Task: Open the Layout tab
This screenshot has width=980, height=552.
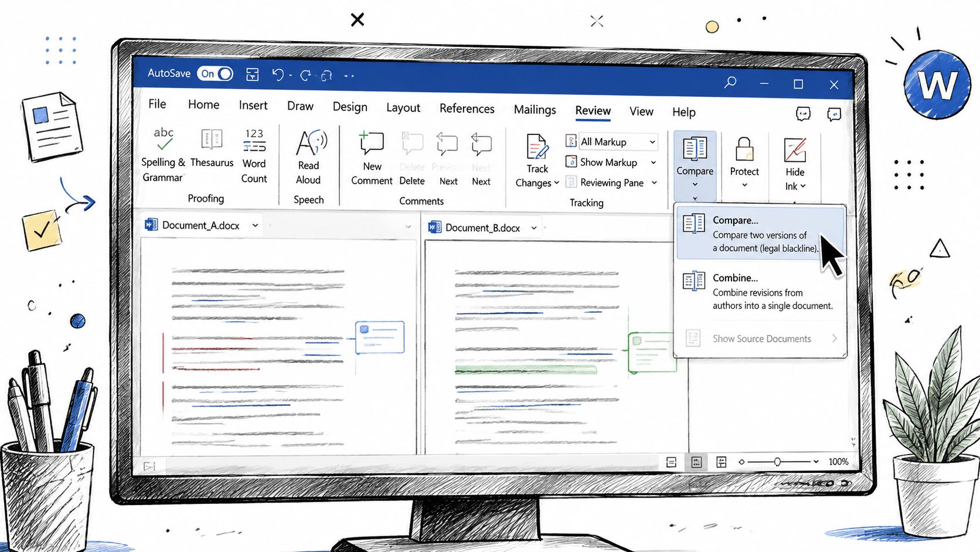Action: 403,108
